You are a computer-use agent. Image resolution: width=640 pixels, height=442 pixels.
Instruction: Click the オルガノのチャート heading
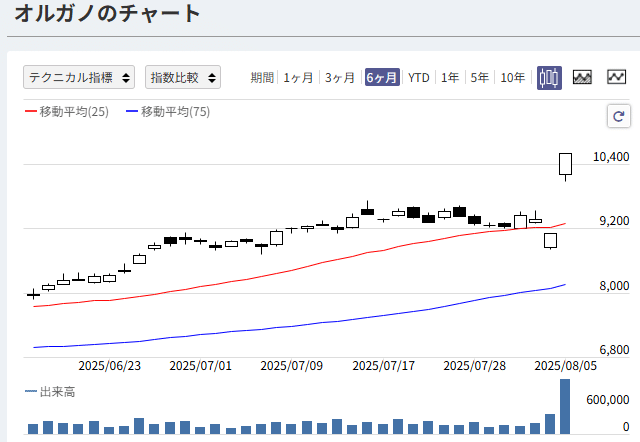click(107, 13)
